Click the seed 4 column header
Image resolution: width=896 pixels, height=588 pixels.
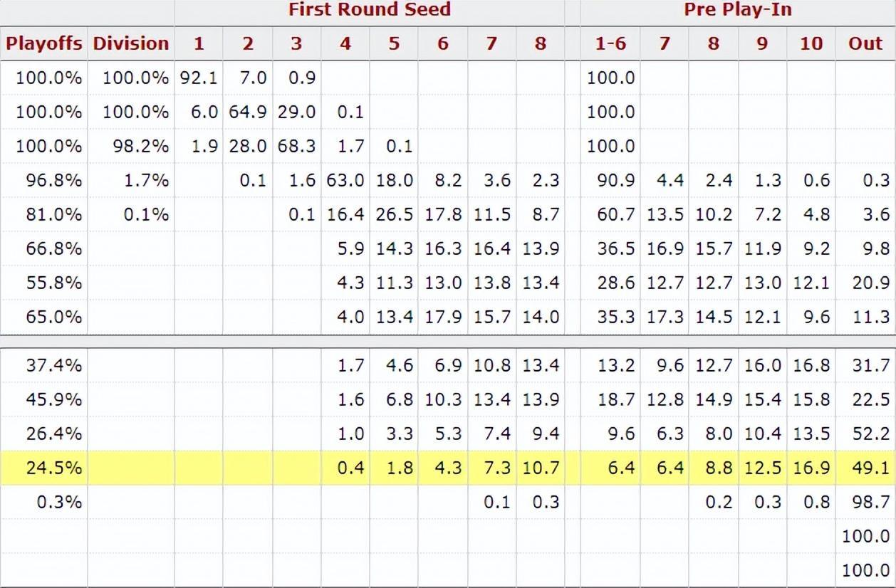(x=345, y=43)
